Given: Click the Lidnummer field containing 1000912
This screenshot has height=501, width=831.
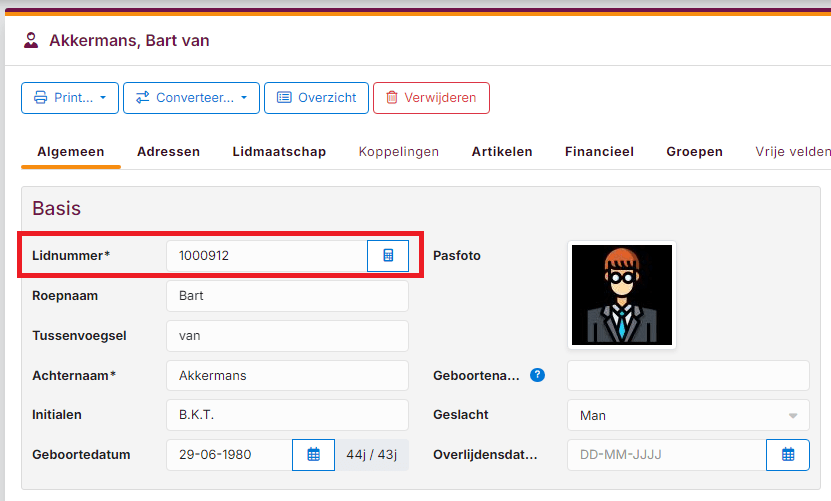Looking at the screenshot, I should pyautogui.click(x=267, y=256).
